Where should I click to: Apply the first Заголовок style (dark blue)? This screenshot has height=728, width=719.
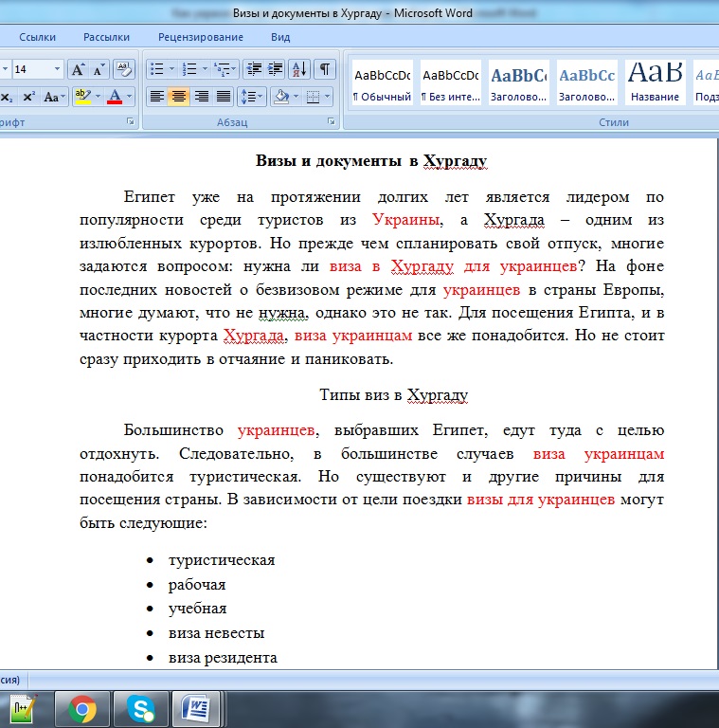tap(518, 83)
